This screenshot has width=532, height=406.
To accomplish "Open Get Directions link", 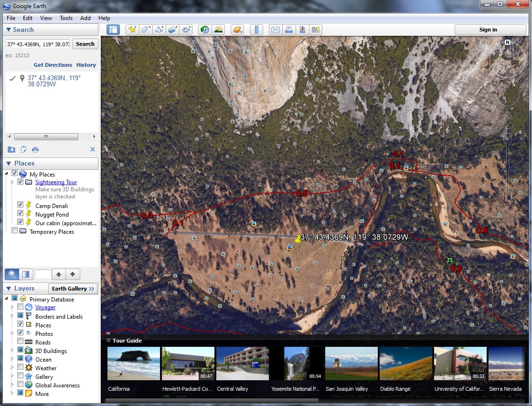I will click(x=53, y=65).
